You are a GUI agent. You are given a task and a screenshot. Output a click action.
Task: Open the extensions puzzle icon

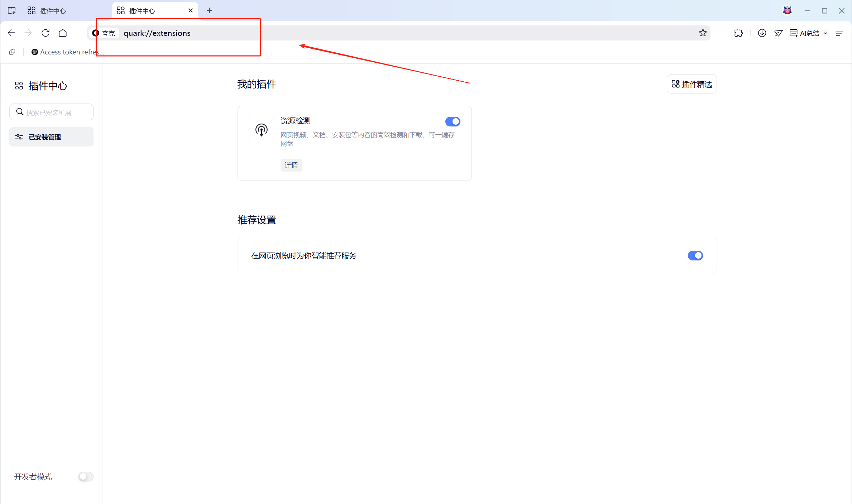pos(738,33)
